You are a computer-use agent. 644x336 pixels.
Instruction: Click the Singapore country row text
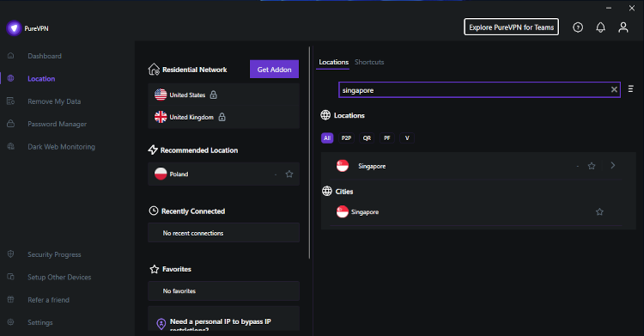click(x=372, y=166)
